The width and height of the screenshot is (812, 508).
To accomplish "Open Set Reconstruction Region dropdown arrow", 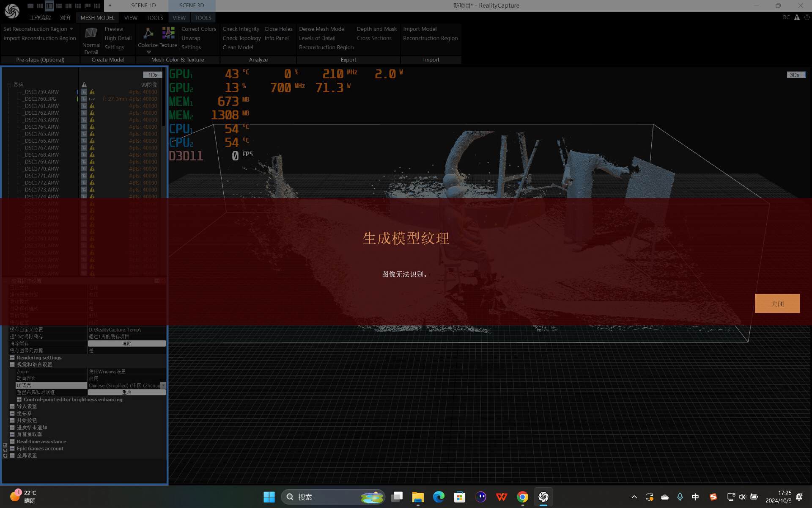I will point(71,29).
